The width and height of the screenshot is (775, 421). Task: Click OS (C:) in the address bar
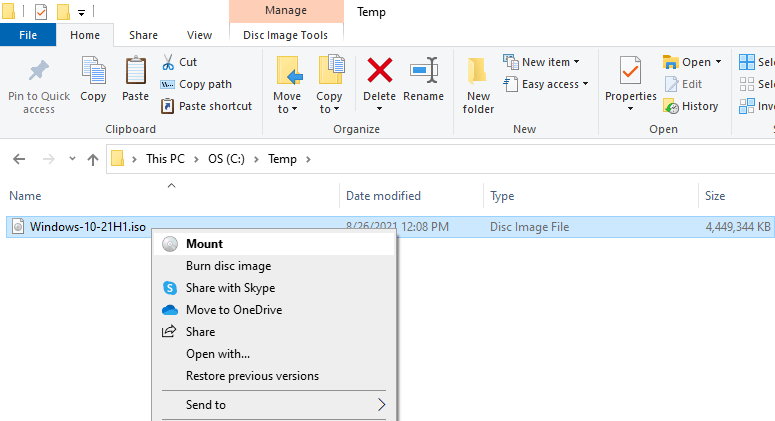tap(226, 159)
